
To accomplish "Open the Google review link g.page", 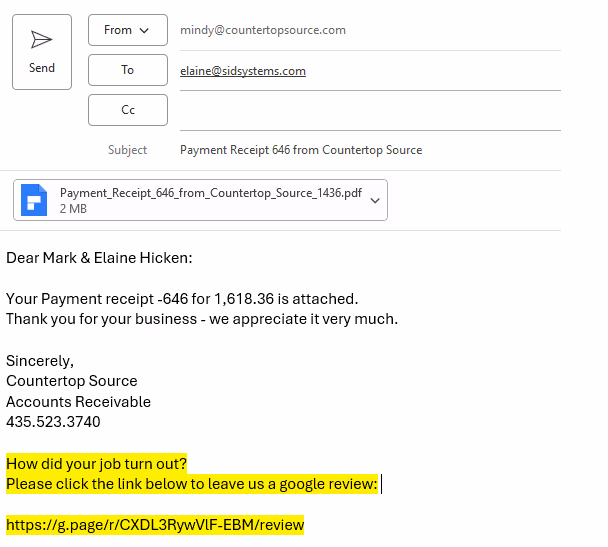I will (155, 525).
